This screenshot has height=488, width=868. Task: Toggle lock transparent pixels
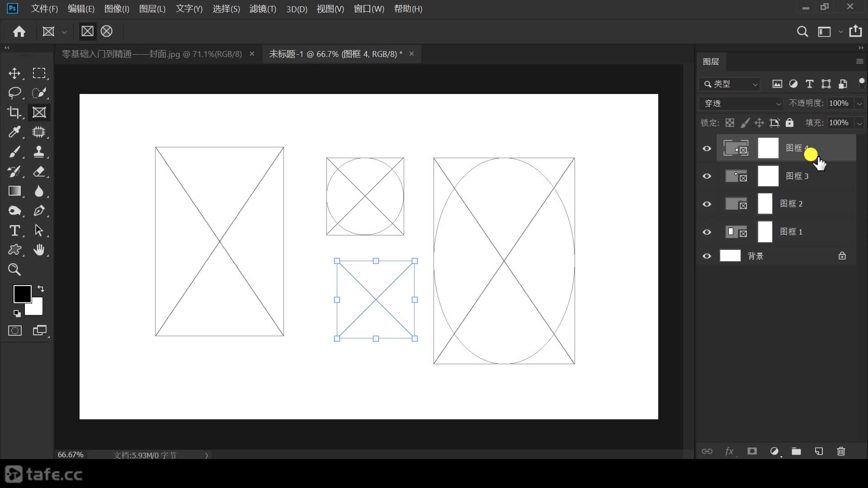(730, 123)
